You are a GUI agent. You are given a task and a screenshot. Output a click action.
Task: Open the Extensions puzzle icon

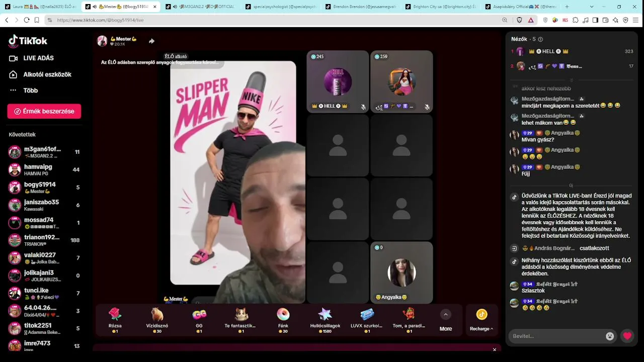pyautogui.click(x=575, y=20)
